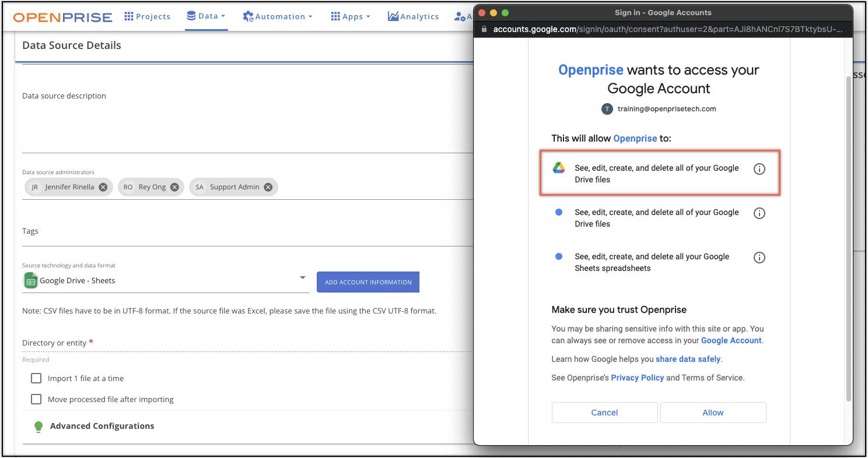Click the Data Source Details heading
This screenshot has width=868, height=458.
pos(72,45)
